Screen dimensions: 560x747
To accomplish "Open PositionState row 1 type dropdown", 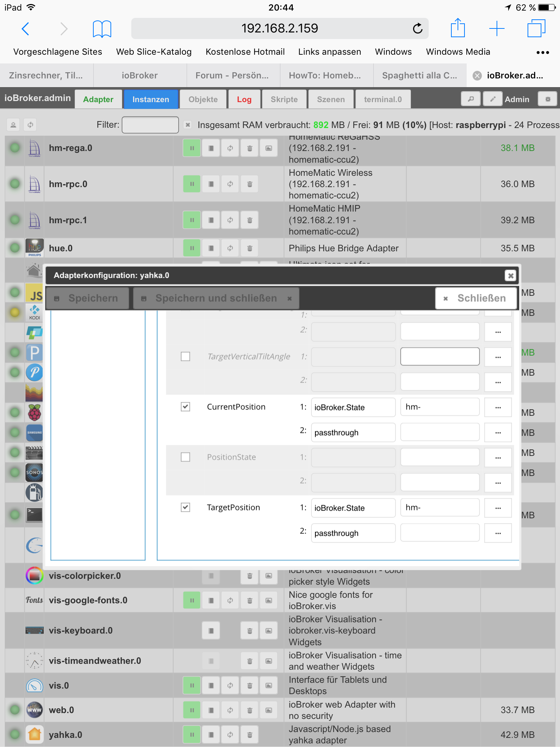I will tap(353, 458).
